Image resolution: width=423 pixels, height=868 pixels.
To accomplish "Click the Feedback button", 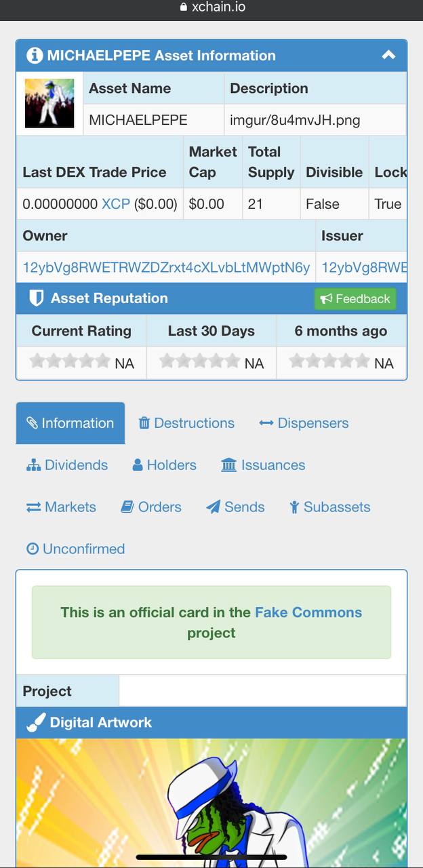I will tap(355, 299).
